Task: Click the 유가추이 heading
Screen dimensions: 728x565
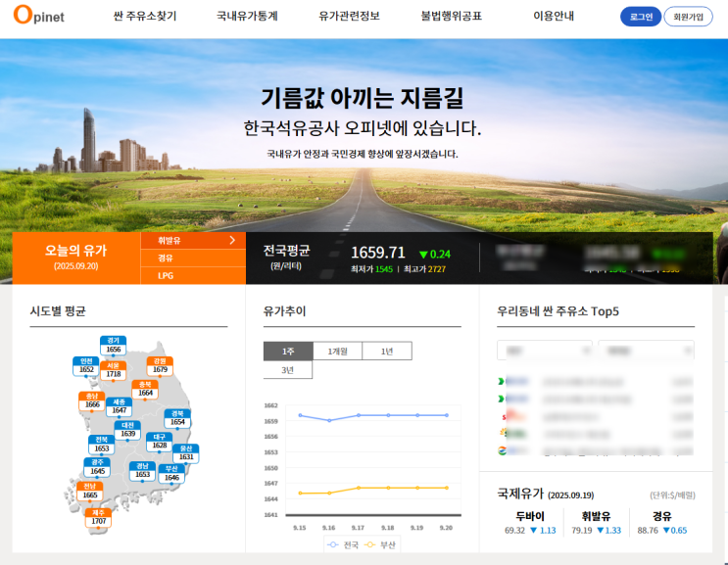Action: [x=284, y=310]
